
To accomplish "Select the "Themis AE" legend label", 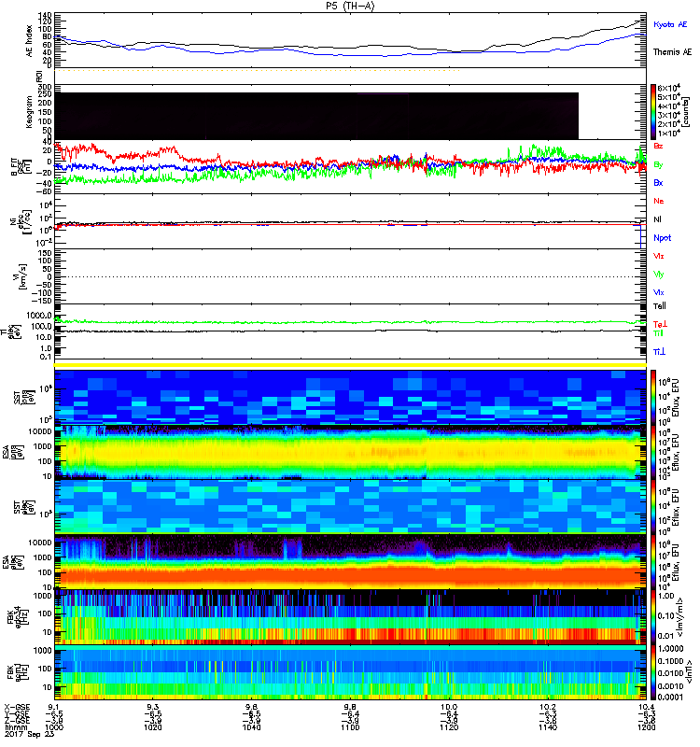I will 672,52.
